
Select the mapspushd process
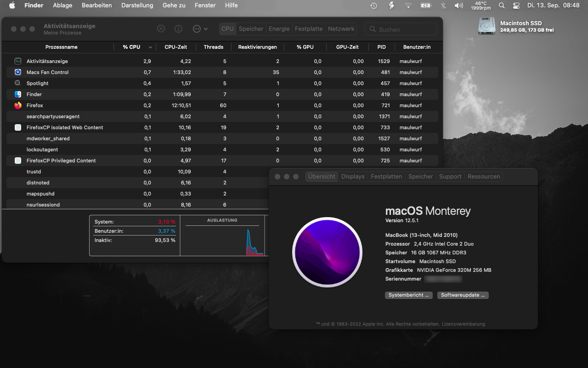(x=138, y=194)
